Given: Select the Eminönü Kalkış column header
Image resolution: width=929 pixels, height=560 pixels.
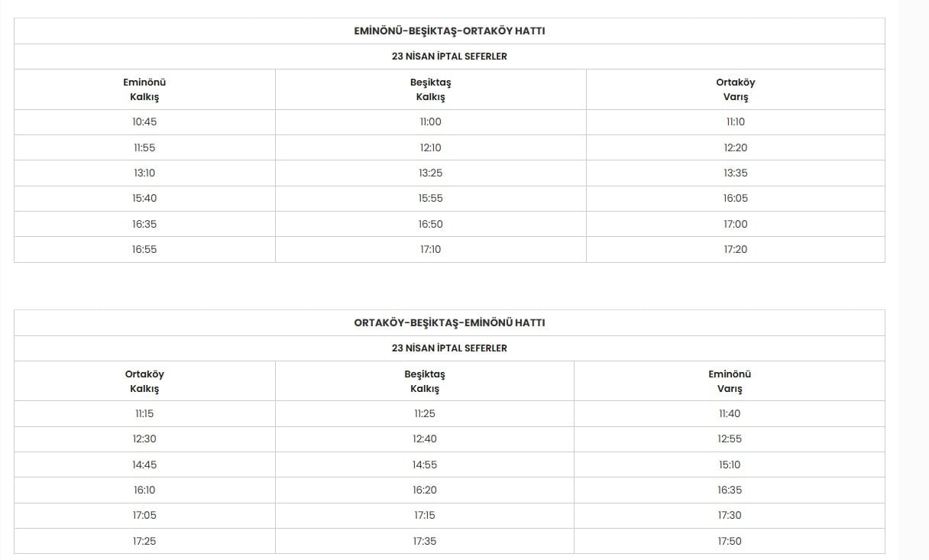Looking at the screenshot, I should point(144,89).
